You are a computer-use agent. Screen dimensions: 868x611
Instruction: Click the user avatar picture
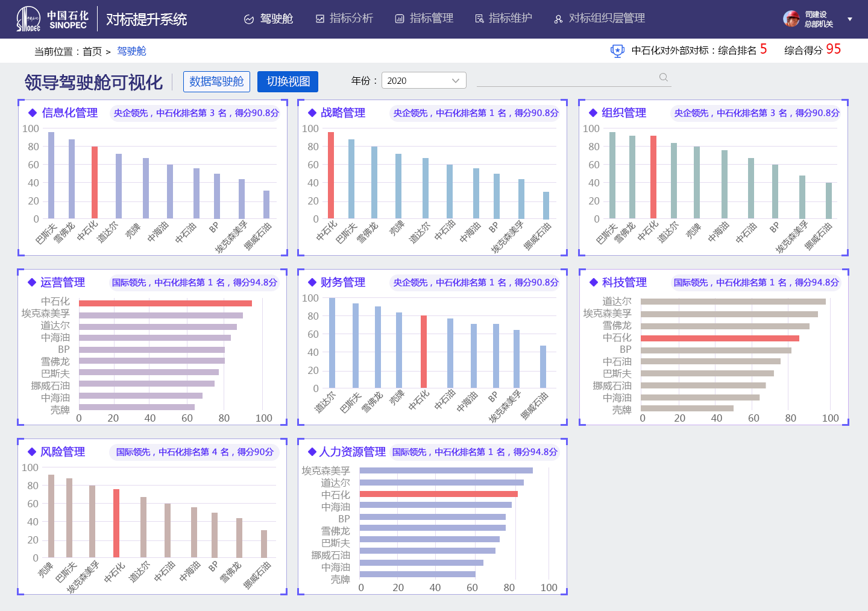tap(791, 19)
